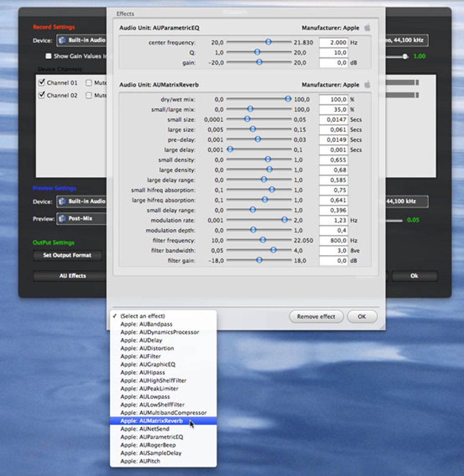Select Apple: AUSampleDelay effect
This screenshot has height=476, width=464.
163,453
